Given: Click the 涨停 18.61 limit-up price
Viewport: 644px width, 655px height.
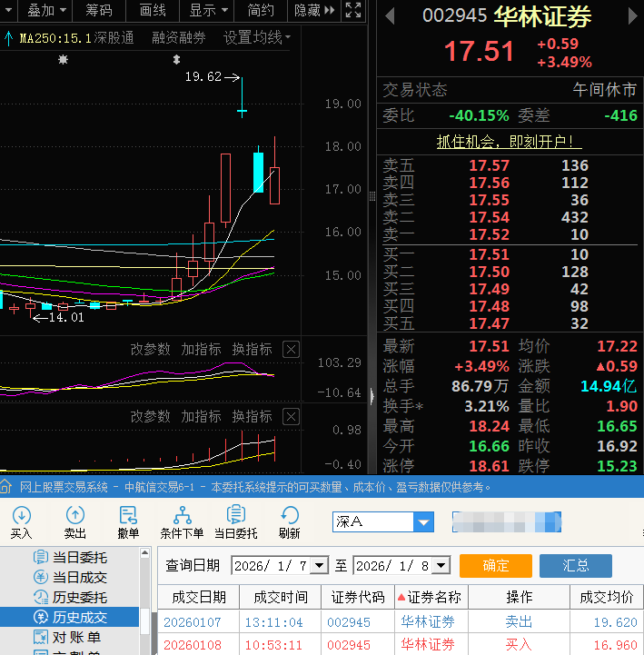Looking at the screenshot, I should (x=489, y=466).
